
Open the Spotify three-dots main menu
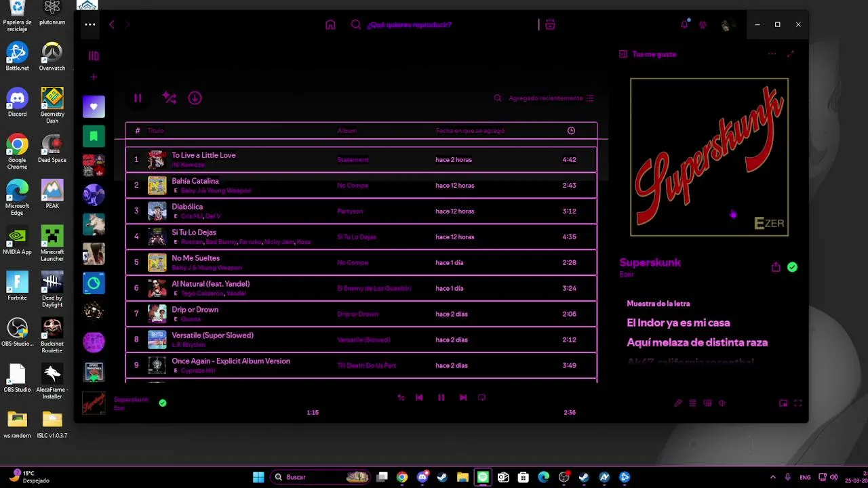click(x=90, y=24)
